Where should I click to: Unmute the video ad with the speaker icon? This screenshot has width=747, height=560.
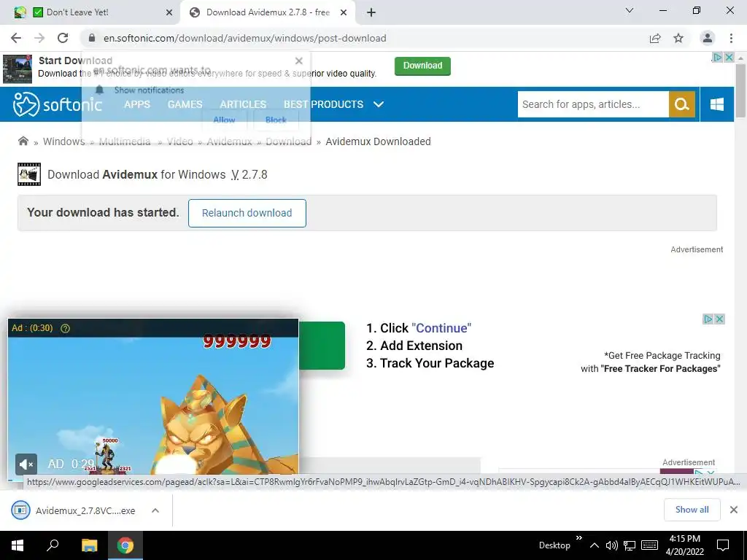pyautogui.click(x=26, y=464)
